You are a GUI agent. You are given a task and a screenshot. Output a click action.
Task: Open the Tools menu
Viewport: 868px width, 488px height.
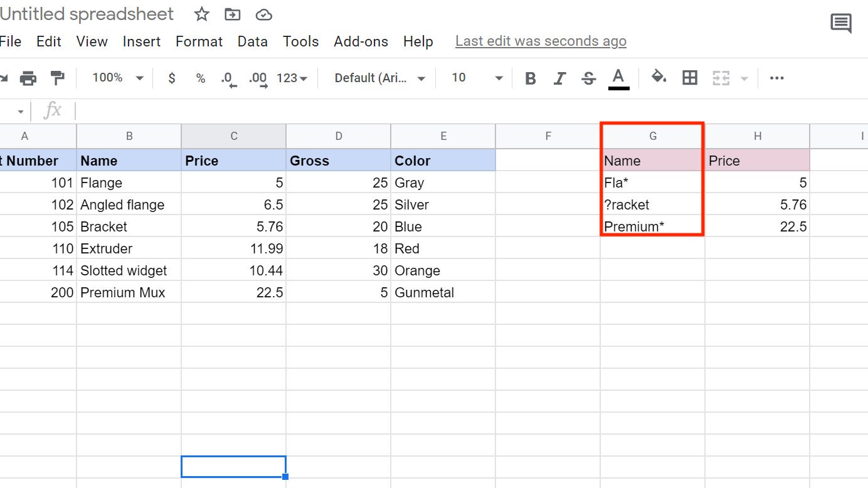301,41
